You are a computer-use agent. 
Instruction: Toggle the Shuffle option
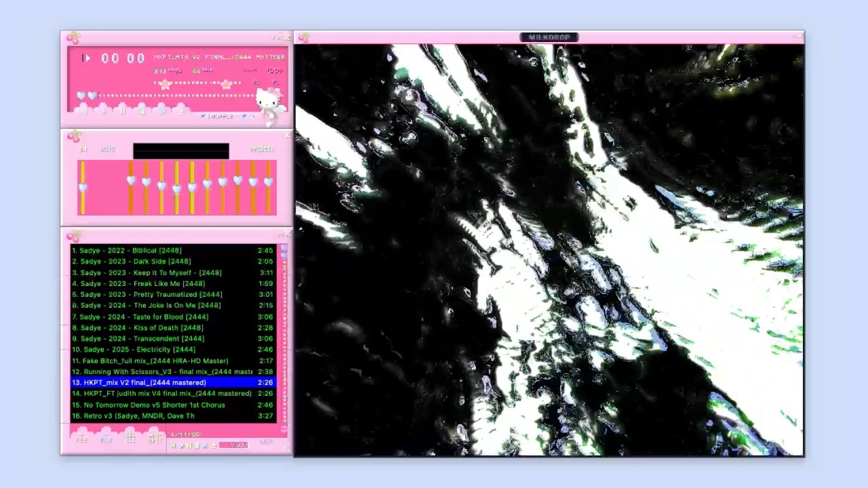pos(217,117)
